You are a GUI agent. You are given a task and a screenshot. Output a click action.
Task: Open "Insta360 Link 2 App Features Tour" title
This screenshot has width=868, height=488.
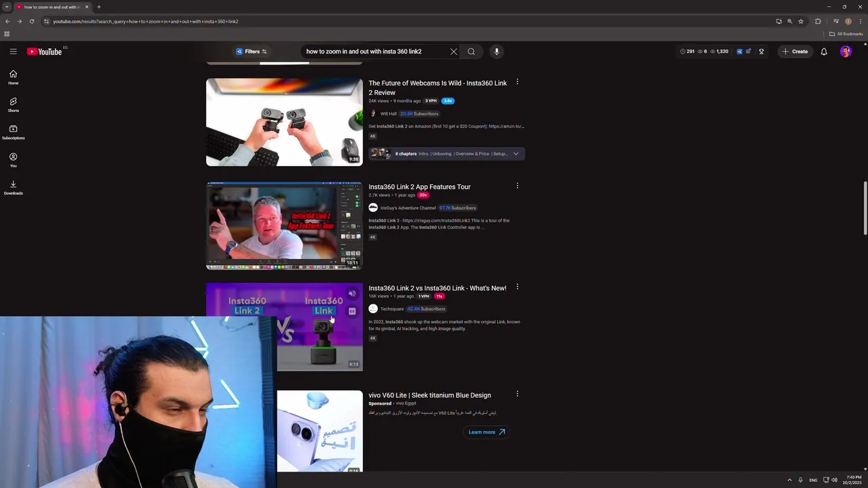420,187
